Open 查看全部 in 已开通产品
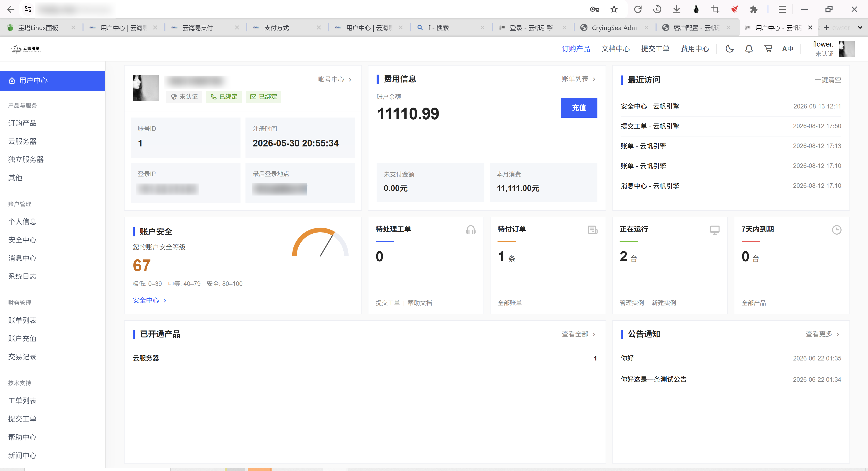 coord(579,334)
